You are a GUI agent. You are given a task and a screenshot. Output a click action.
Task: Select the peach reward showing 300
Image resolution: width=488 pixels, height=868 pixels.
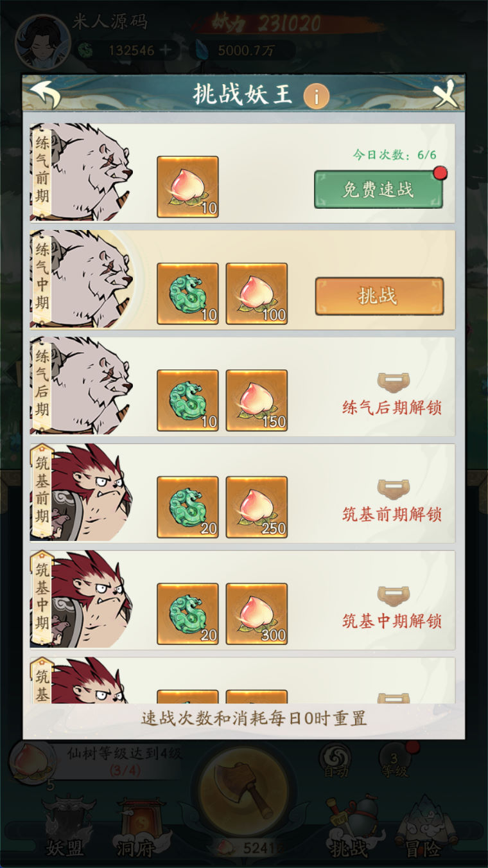[257, 614]
